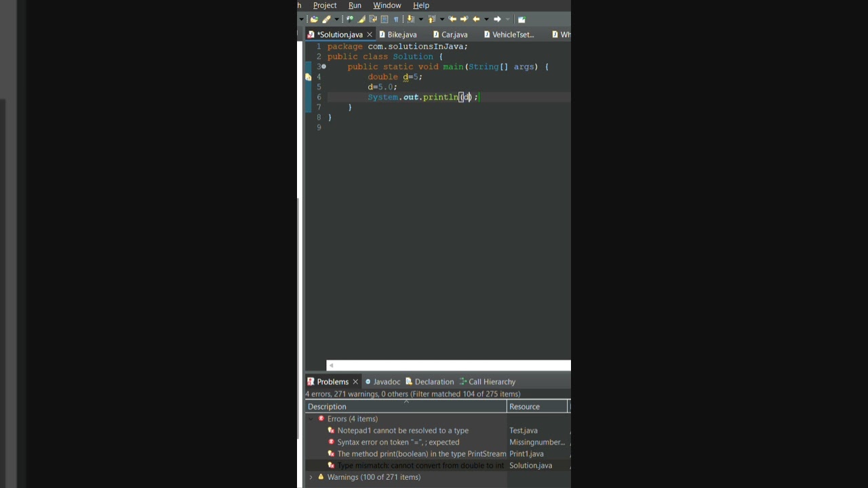This screenshot has width=868, height=488.
Task: Click the yellow Back navigation arrow
Action: pyautogui.click(x=476, y=19)
